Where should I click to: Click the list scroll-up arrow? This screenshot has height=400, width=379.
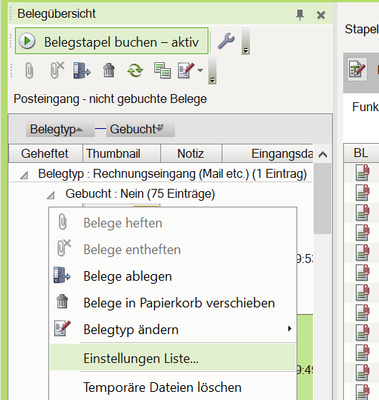(323, 154)
